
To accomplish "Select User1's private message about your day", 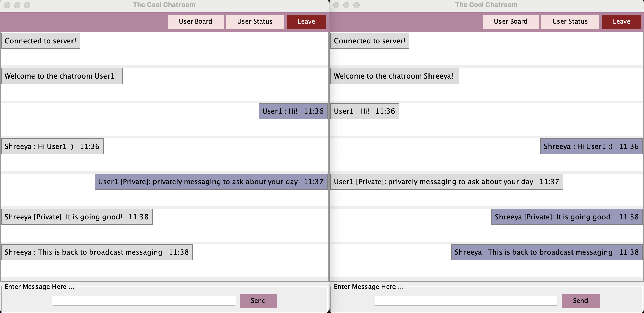I will (x=210, y=181).
